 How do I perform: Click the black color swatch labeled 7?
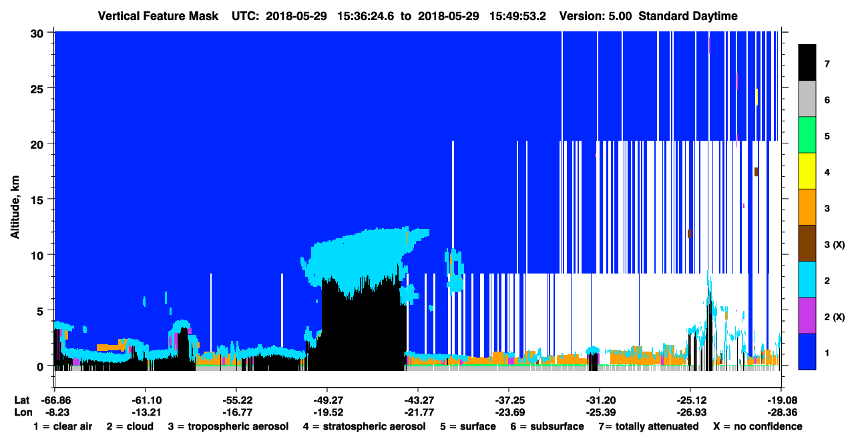pos(807,63)
